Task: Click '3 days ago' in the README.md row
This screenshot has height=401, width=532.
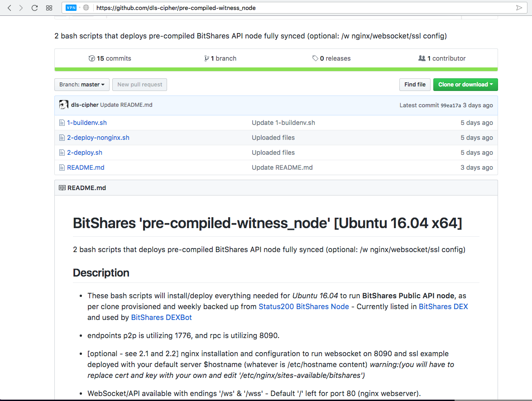Action: (476, 167)
